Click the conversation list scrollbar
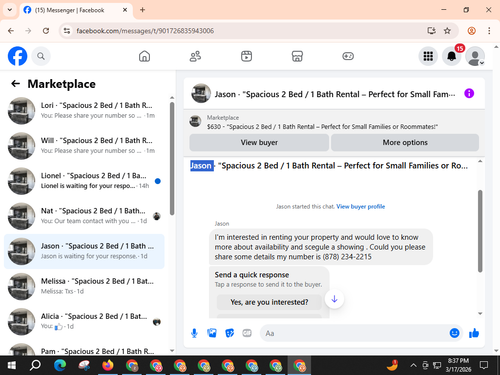 point(172,158)
